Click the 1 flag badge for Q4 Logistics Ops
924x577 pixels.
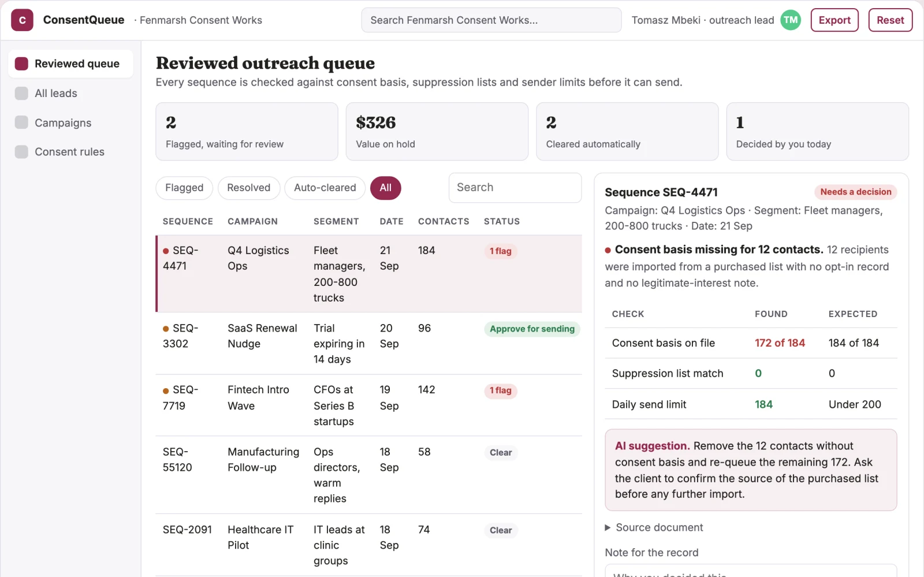[501, 251]
